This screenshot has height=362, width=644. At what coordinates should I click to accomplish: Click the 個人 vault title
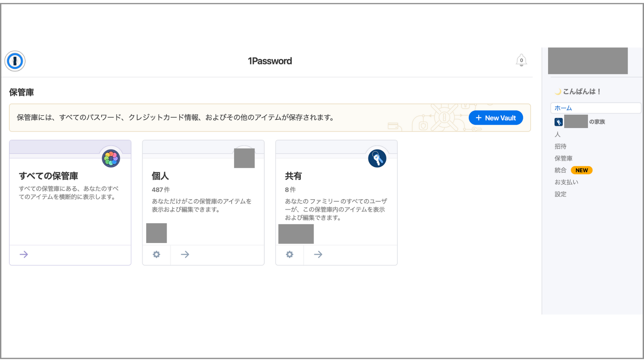click(160, 176)
